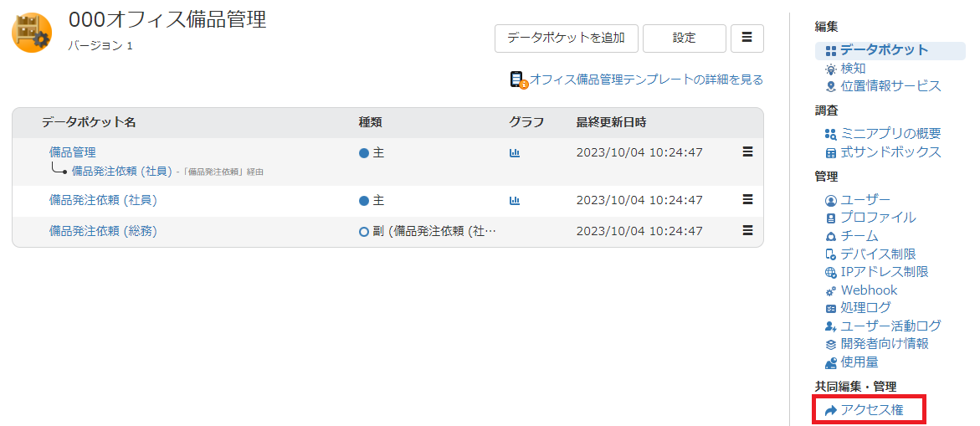Open オフィス備品管理テンプレートの詳細を見る link
Viewport: 980px width, 426px height.
[646, 80]
